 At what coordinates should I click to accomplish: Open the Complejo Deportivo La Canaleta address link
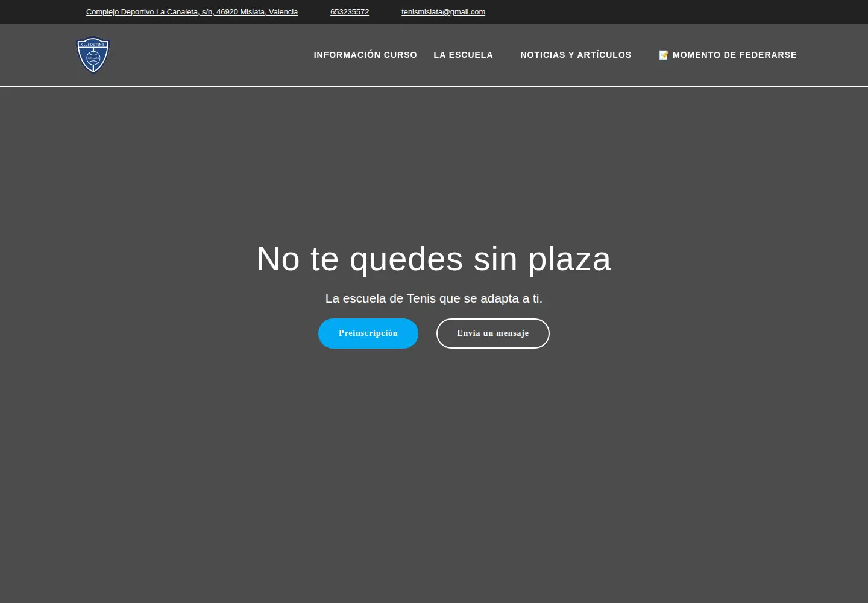(192, 12)
